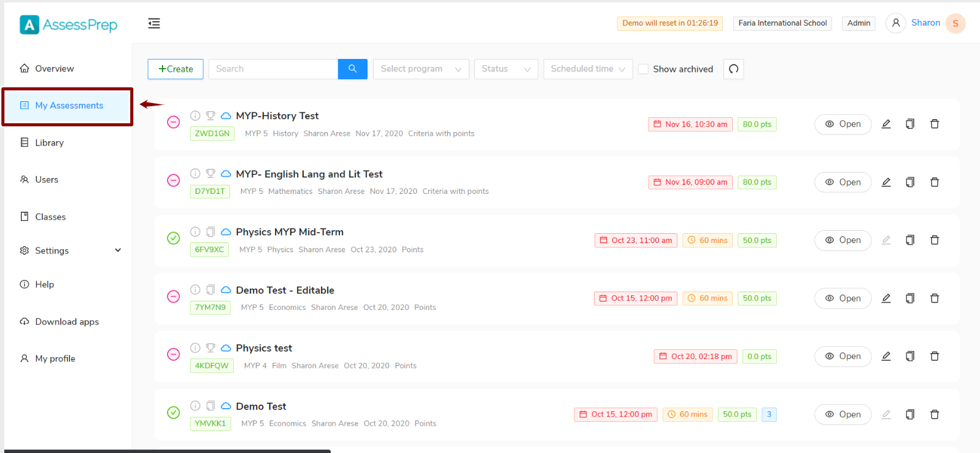Viewport: 980px width, 453px height.
Task: Open the Scheduled time dropdown
Action: tap(588, 69)
